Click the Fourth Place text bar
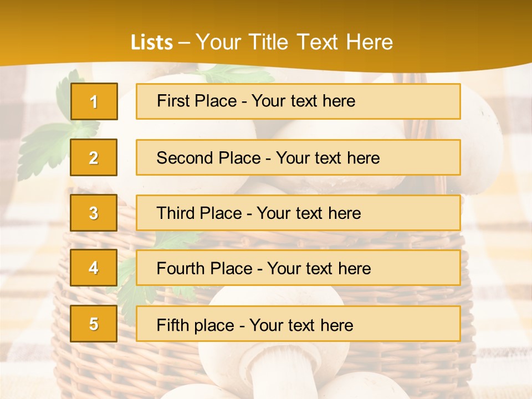532x399 pixels. 298,268
